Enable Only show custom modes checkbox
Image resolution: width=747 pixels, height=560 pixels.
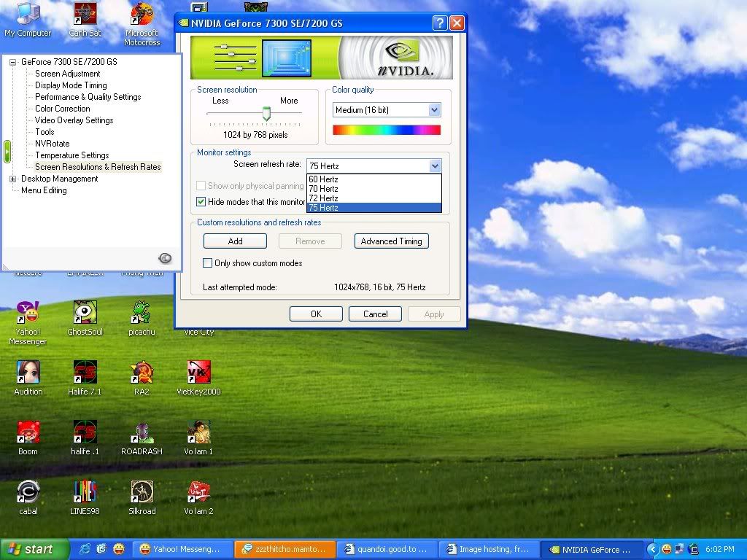click(207, 262)
